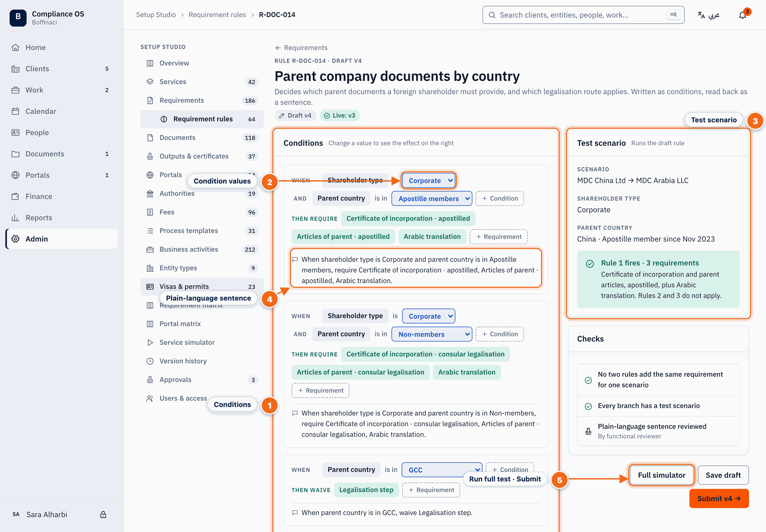Click the Home house icon in sidebar

(x=15, y=47)
